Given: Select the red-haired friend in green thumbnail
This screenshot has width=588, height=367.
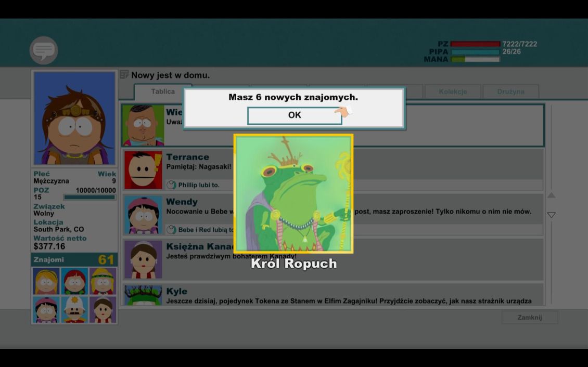Looking at the screenshot, I should pyautogui.click(x=74, y=281).
